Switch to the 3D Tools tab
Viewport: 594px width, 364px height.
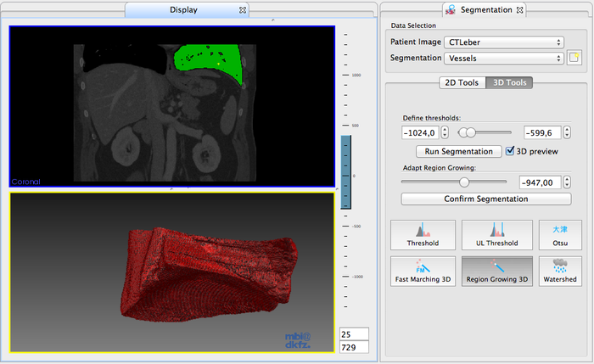coord(510,82)
